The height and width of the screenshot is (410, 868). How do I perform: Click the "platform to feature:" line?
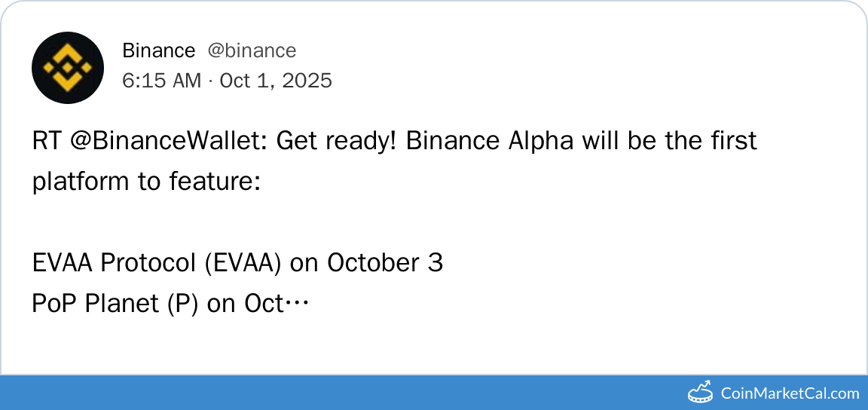[146, 182]
